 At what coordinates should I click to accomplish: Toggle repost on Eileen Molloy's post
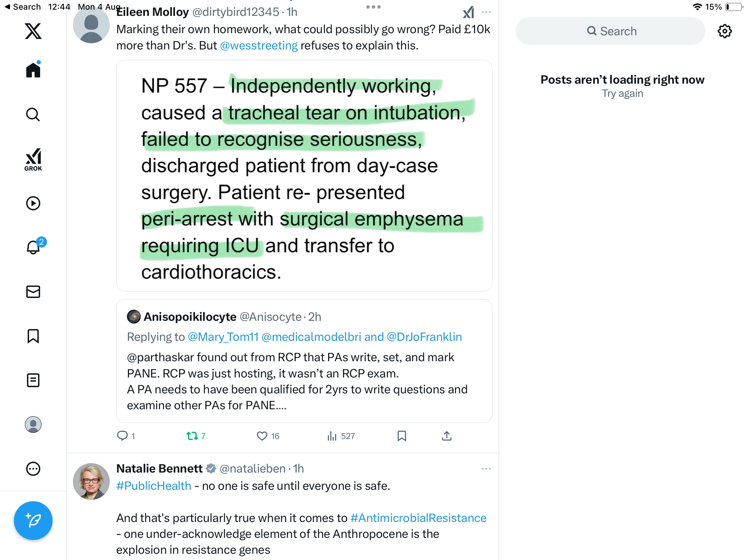[x=192, y=436]
